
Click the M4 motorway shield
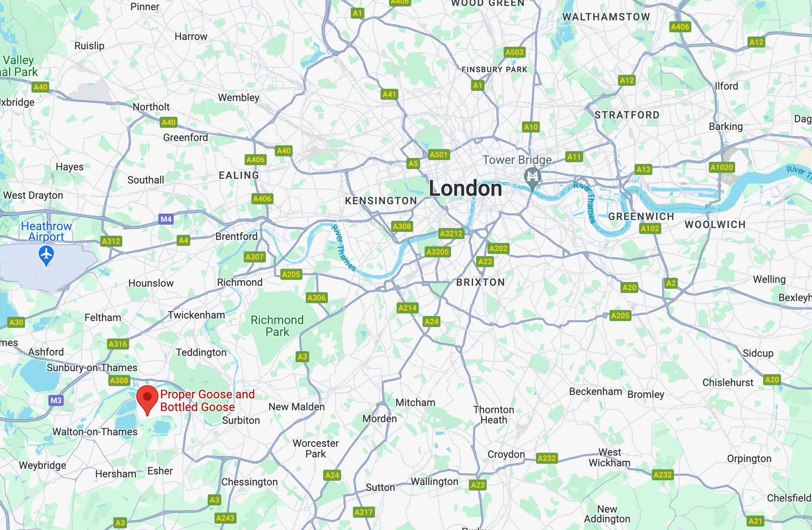[x=166, y=219]
